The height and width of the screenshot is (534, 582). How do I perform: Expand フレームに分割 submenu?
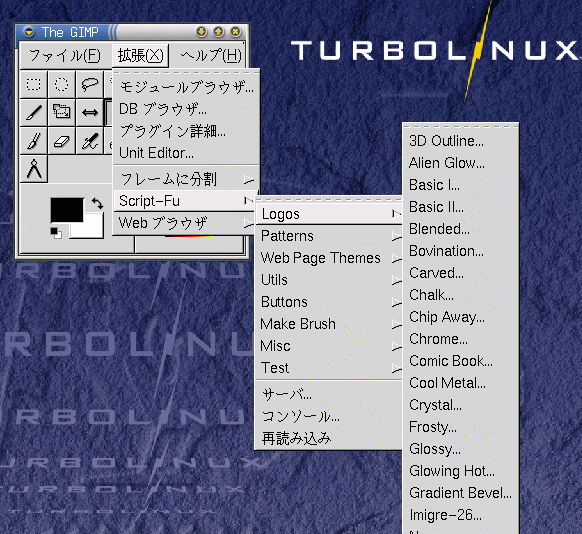[x=186, y=180]
